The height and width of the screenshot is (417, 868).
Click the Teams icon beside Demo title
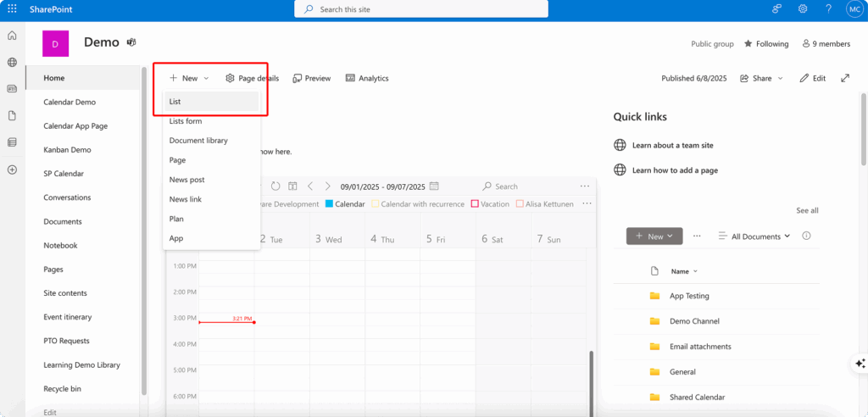point(131,42)
